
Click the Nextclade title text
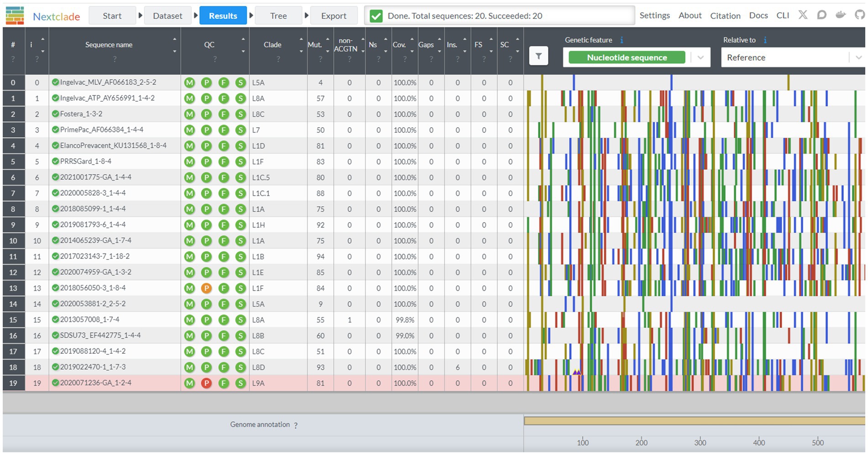57,17
